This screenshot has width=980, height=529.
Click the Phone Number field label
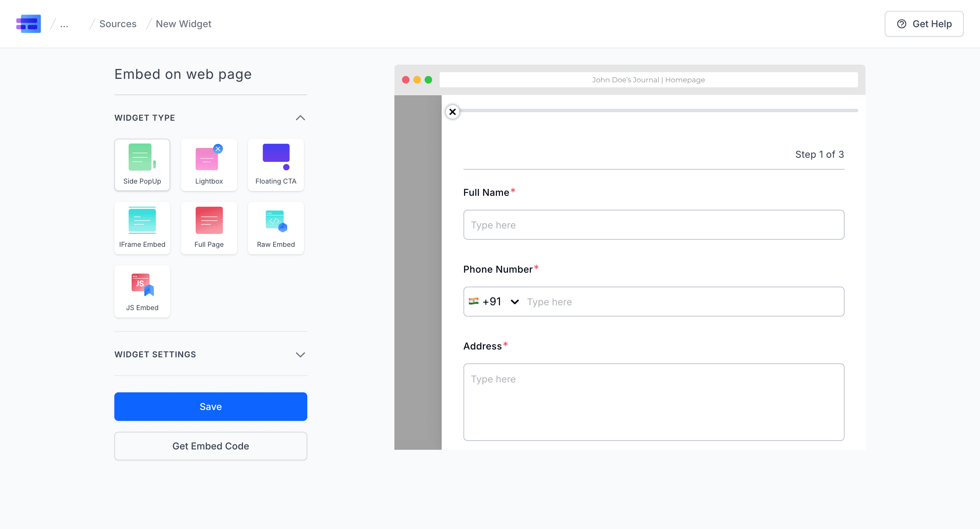pos(497,270)
